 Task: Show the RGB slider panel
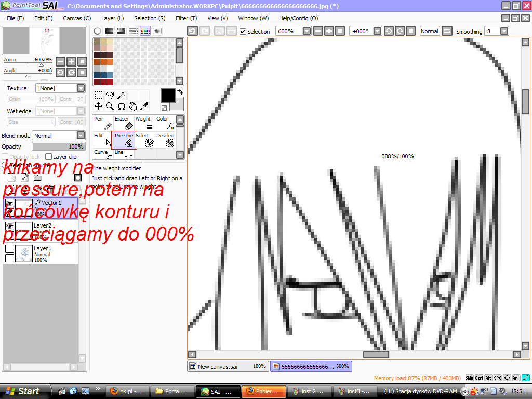point(109,31)
